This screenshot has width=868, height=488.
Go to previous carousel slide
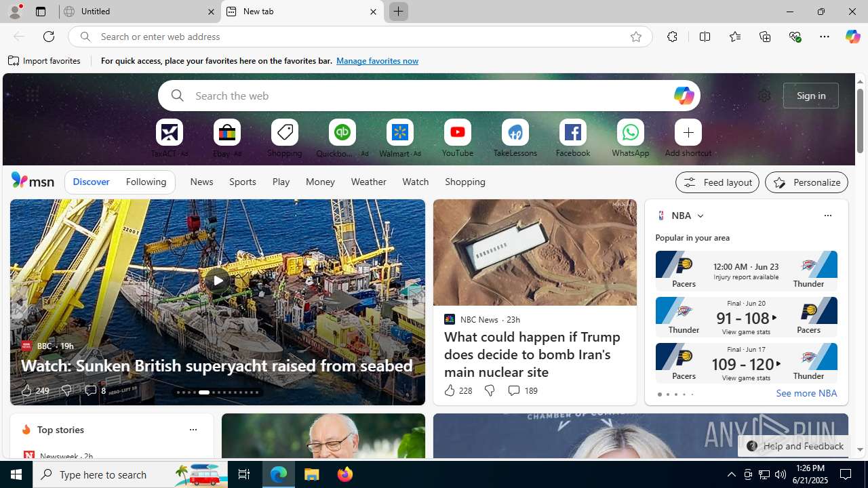20,302
